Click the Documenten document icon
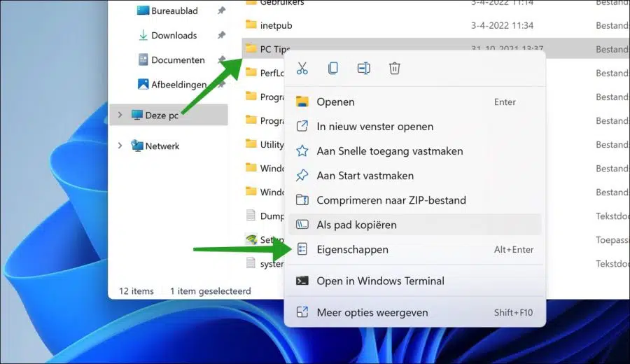This screenshot has height=364, width=630. 143,60
